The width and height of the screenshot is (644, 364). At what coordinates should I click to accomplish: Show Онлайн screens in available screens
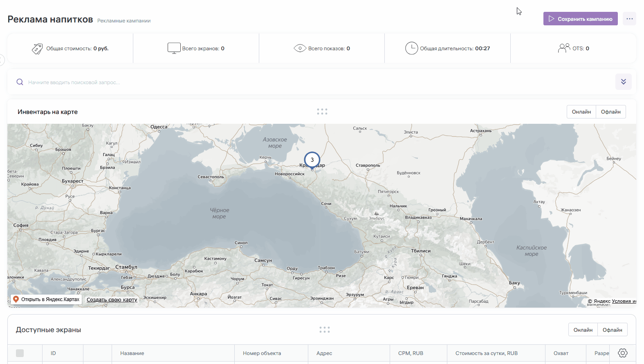(x=583, y=330)
